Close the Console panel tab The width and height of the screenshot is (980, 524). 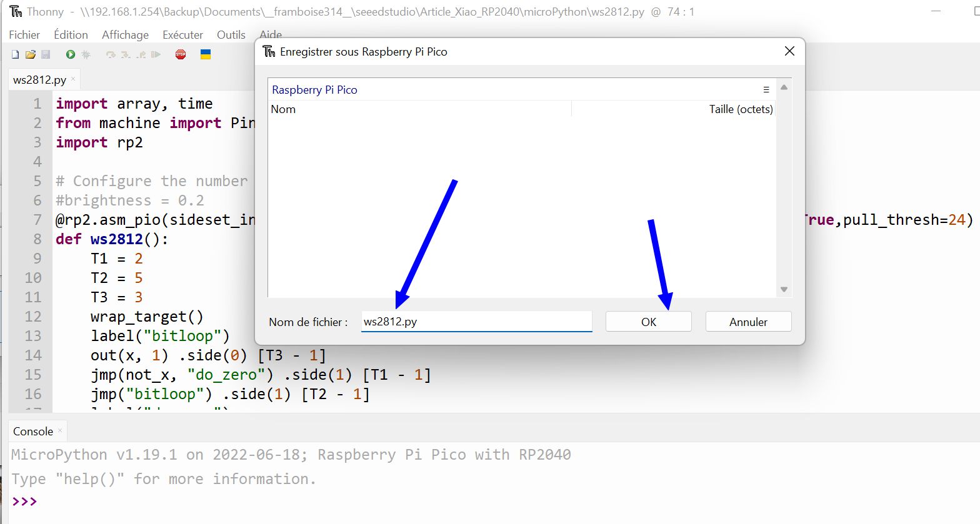pos(60,430)
